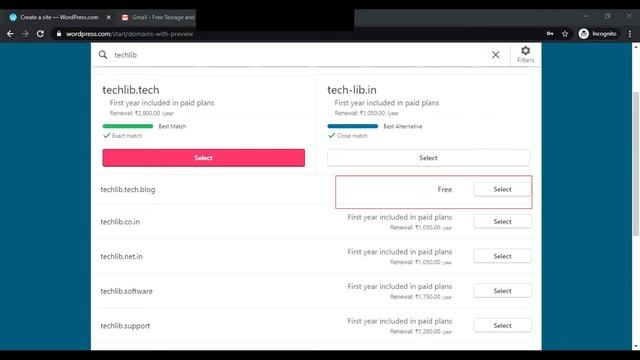The height and width of the screenshot is (360, 640).
Task: Click the Best Match label
Action: 172,127
